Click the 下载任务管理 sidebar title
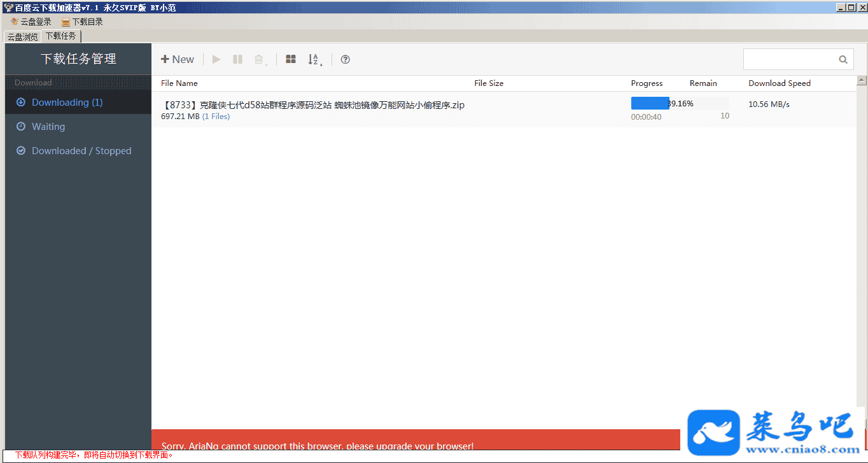Screen dimensions: 868x463 coord(78,59)
